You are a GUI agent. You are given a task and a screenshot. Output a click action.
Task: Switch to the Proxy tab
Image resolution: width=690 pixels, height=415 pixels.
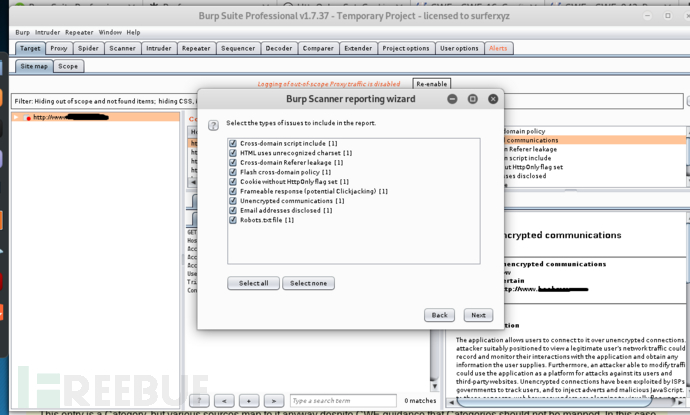pyautogui.click(x=59, y=48)
